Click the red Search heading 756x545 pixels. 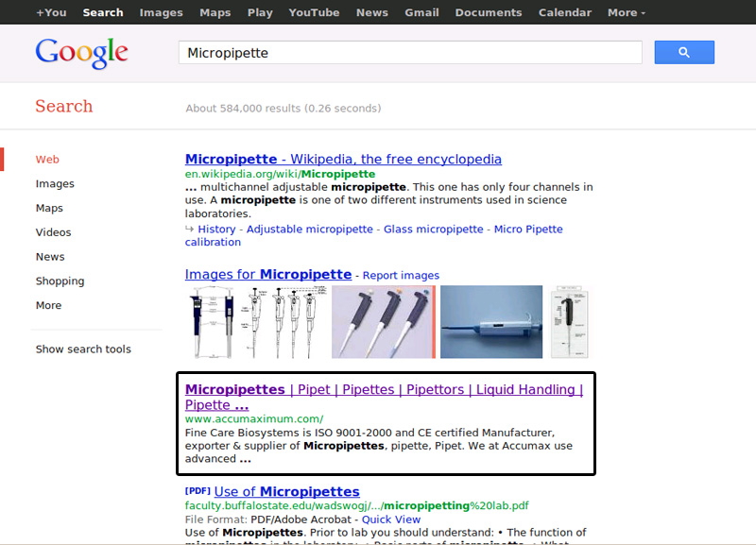point(63,106)
